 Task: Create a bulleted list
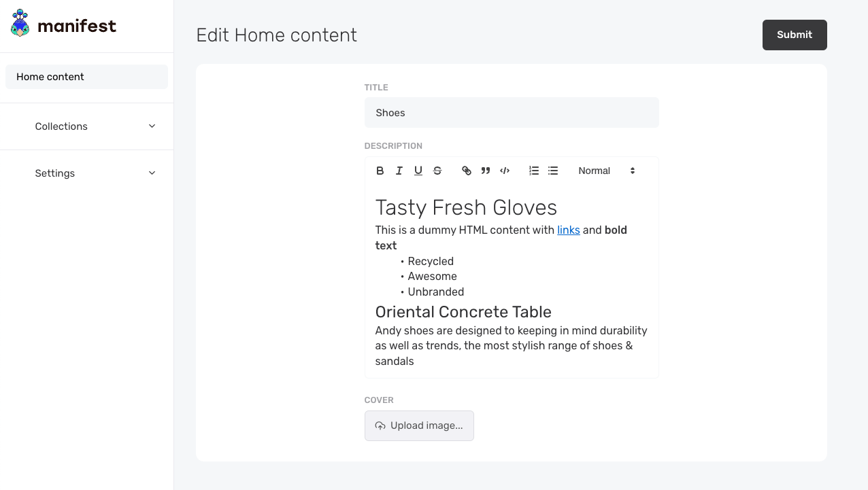pos(553,171)
